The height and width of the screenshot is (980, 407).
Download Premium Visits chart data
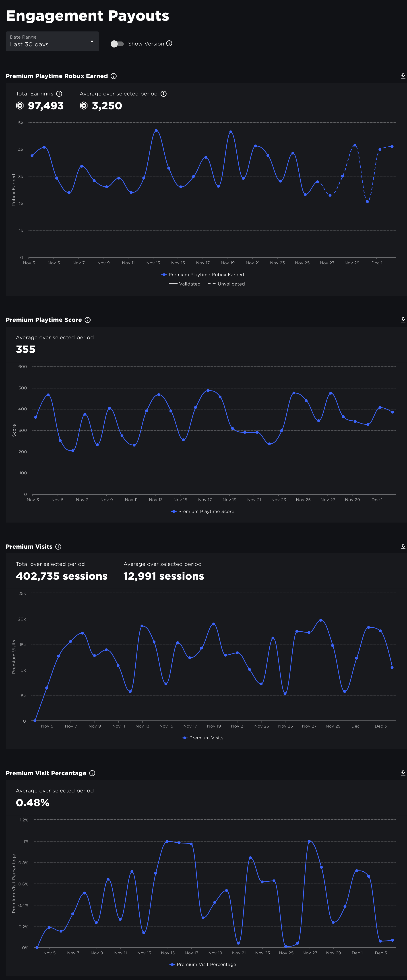[x=403, y=547]
